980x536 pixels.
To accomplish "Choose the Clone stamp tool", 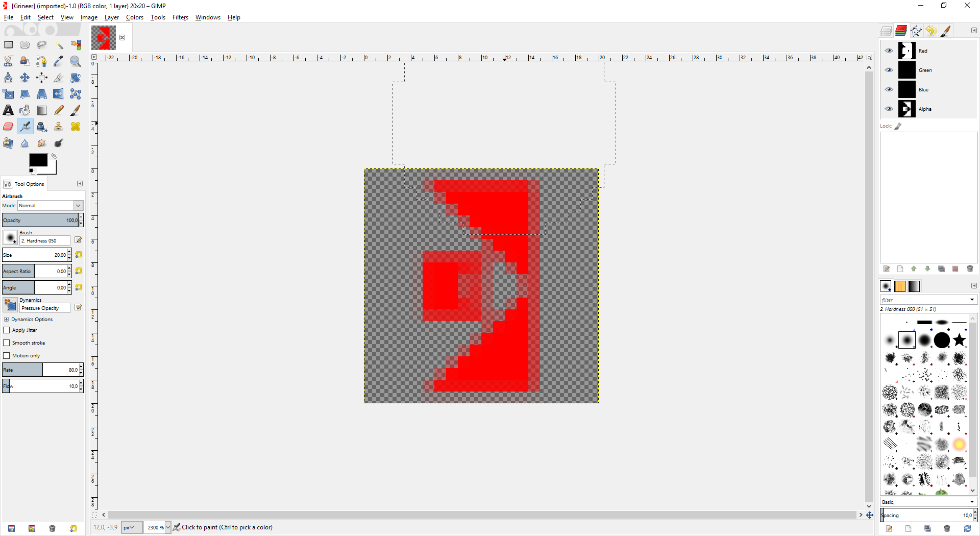I will [x=59, y=127].
